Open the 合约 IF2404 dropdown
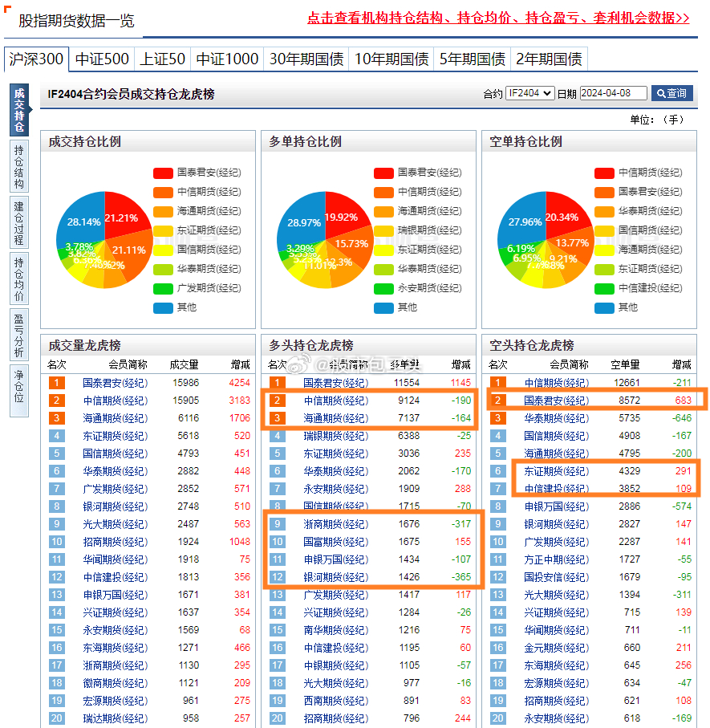Screen dimensions: 710x728 point(529,93)
